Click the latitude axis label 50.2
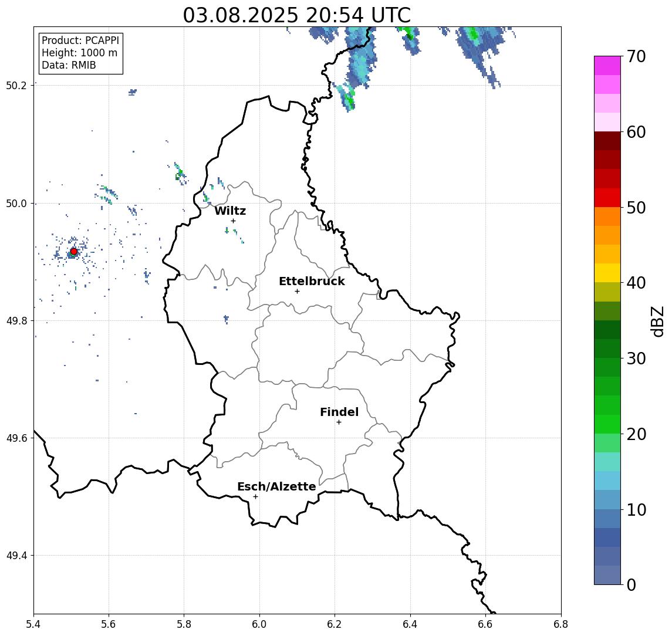The height and width of the screenshot is (636, 672). click(x=16, y=85)
